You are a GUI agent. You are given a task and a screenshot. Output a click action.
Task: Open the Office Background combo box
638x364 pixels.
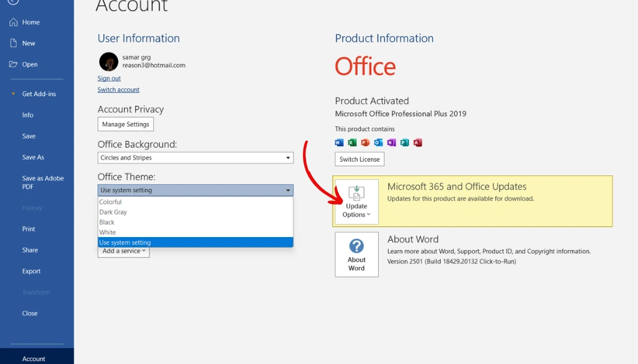tap(195, 157)
